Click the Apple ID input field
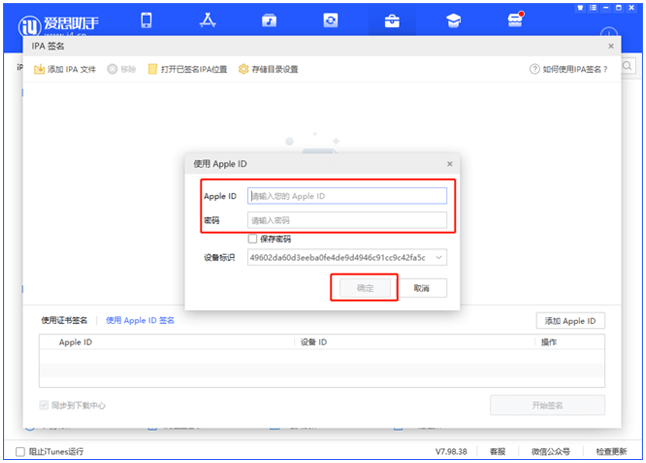This screenshot has height=463, width=646. coord(346,196)
